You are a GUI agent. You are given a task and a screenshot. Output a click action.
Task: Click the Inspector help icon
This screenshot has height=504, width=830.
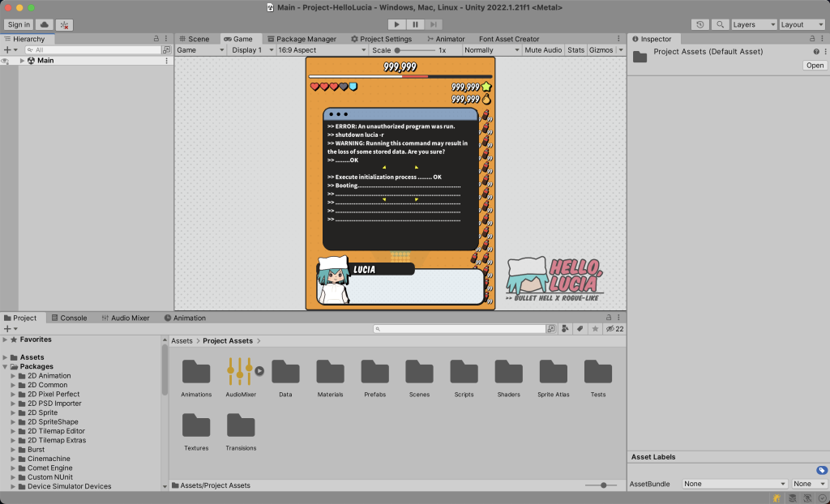click(816, 52)
